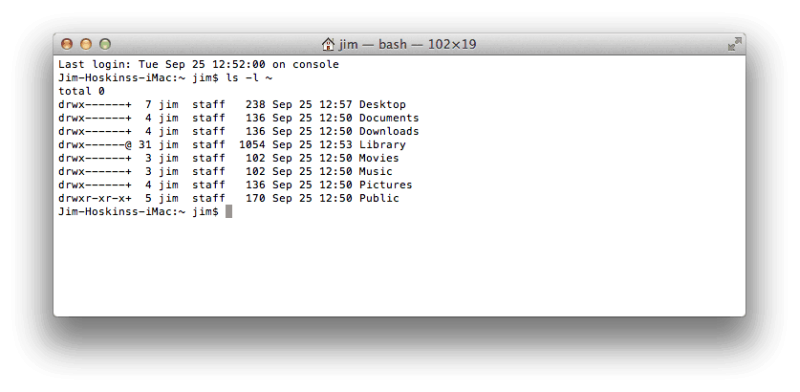Click the Public directory name
Viewport: 800px width, 392px height.
coord(379,198)
